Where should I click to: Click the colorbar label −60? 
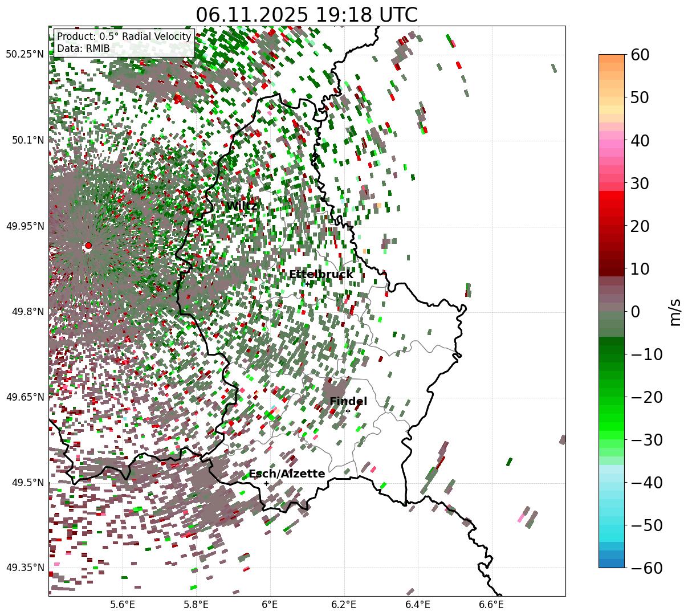coord(646,568)
